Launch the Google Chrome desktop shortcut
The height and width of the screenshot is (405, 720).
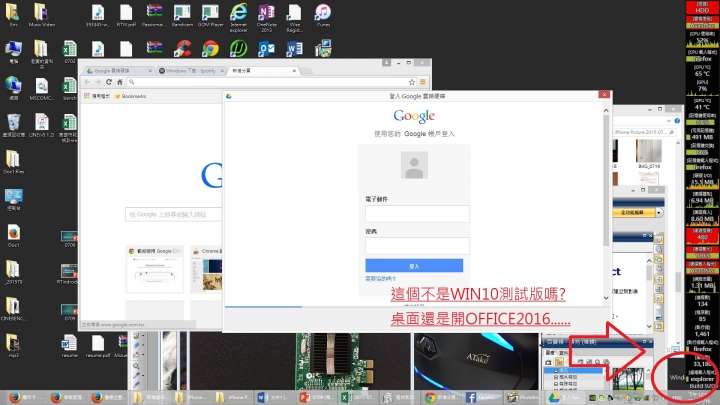[210, 48]
